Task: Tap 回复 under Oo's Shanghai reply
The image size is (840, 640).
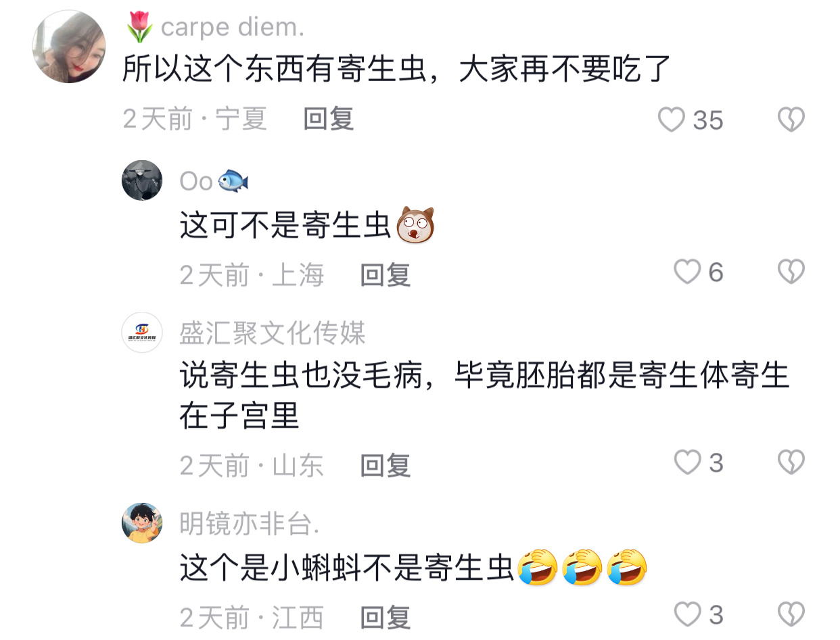Action: [386, 275]
